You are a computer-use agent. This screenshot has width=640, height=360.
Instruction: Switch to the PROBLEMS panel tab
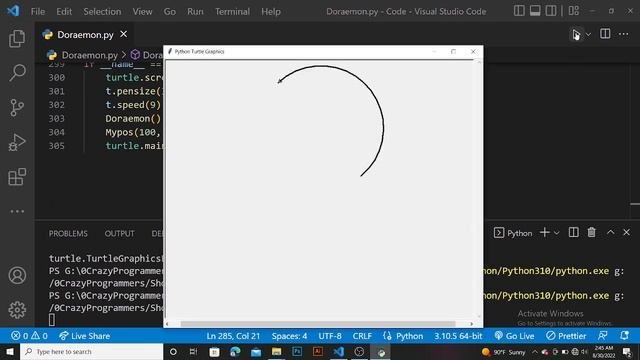(68, 233)
